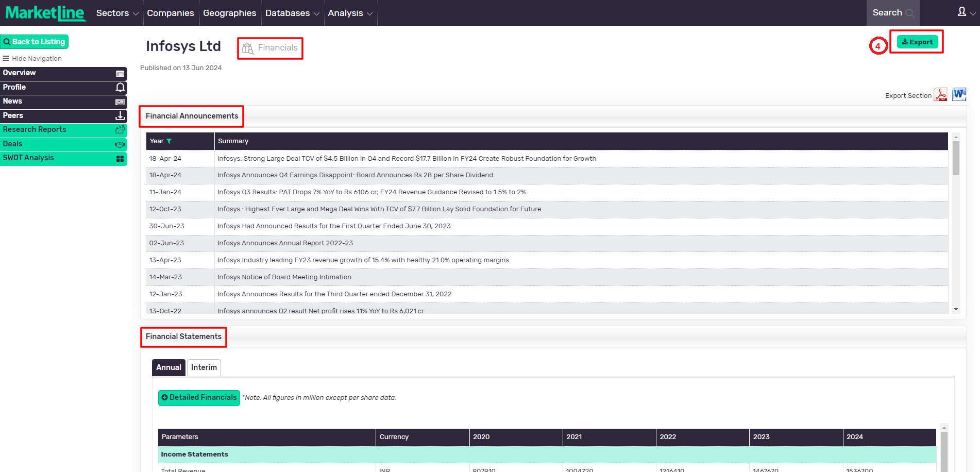
Task: Go to the Companies menu item
Action: pos(171,13)
